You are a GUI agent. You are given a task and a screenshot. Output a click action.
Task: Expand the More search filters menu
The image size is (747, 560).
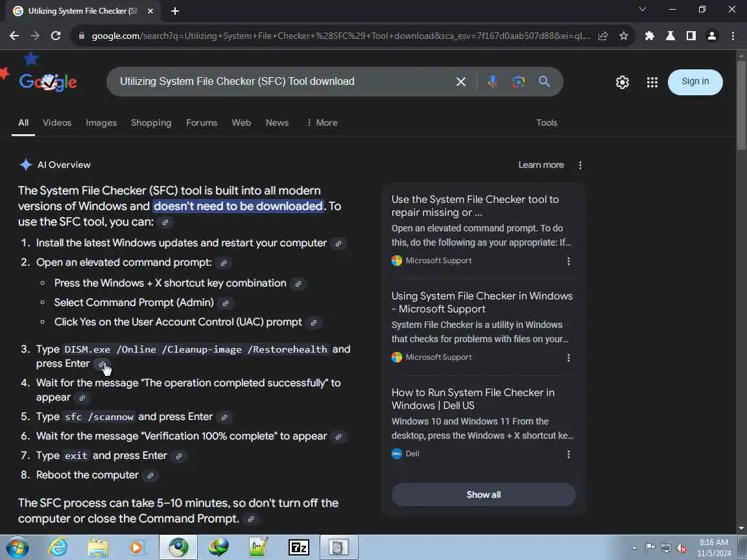[322, 123]
